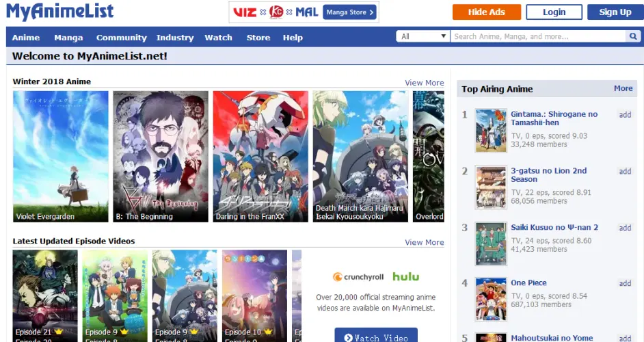Open the Saiki Kusuo no Ψ-nan 2 link
The image size is (644, 342).
tap(554, 227)
